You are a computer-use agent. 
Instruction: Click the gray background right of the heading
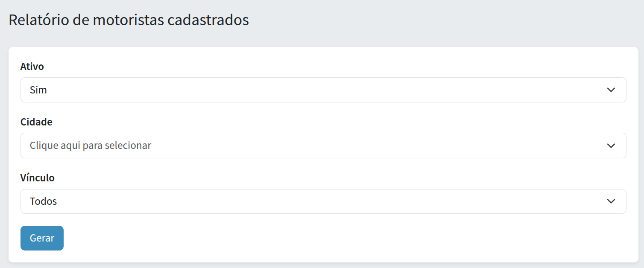point(427,20)
